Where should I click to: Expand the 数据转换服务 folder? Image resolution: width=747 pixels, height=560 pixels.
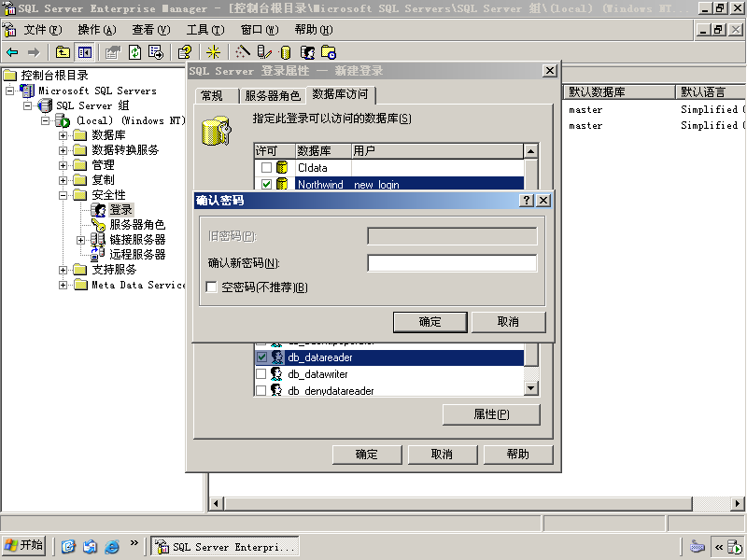63,150
